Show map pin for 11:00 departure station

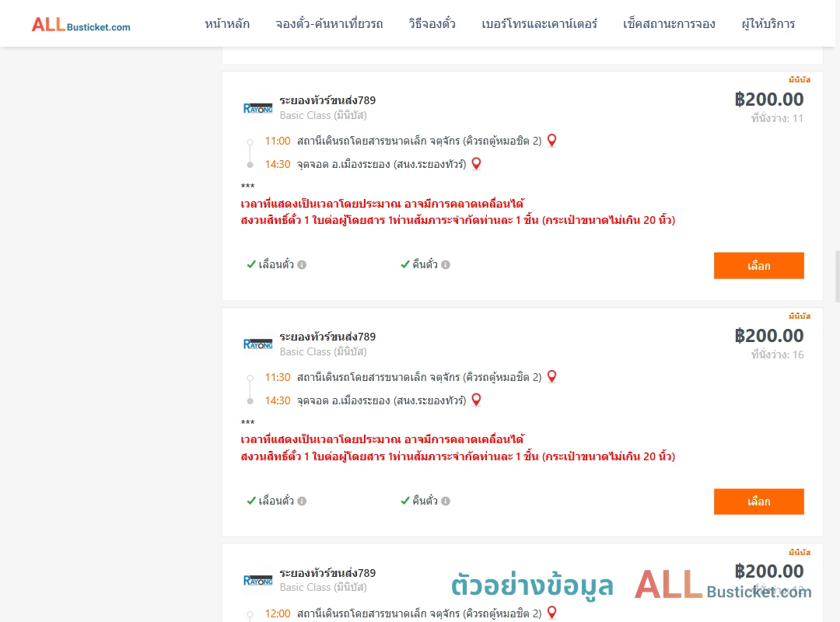coord(551,141)
